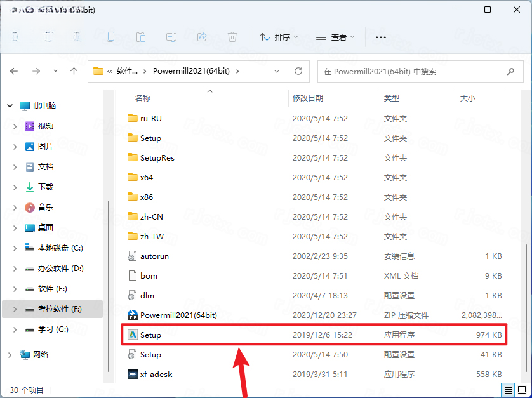Select the xf-adesk application

click(156, 375)
